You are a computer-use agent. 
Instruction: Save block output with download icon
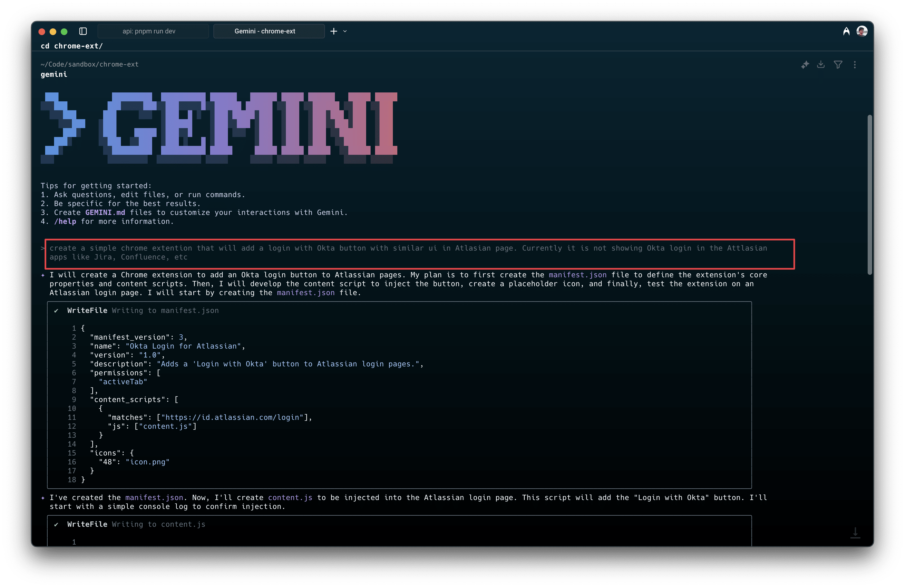tap(821, 65)
